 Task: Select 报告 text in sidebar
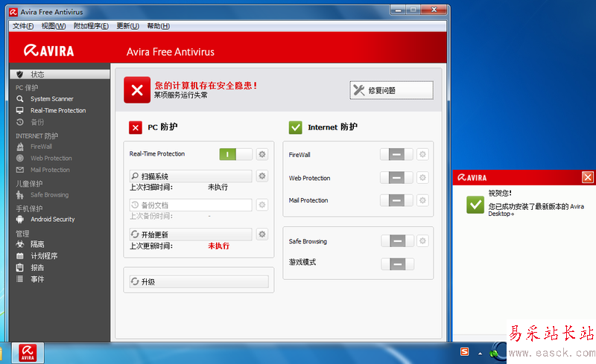[x=37, y=267]
